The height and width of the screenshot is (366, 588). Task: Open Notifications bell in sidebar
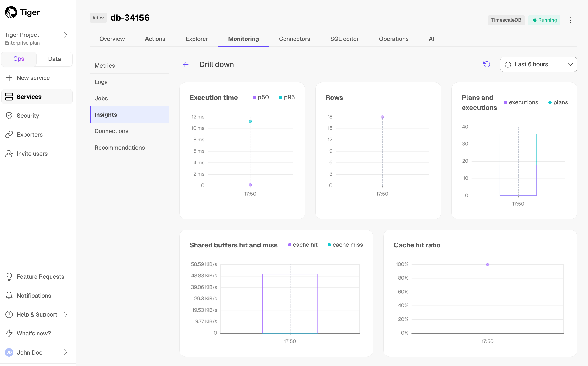tap(9, 295)
